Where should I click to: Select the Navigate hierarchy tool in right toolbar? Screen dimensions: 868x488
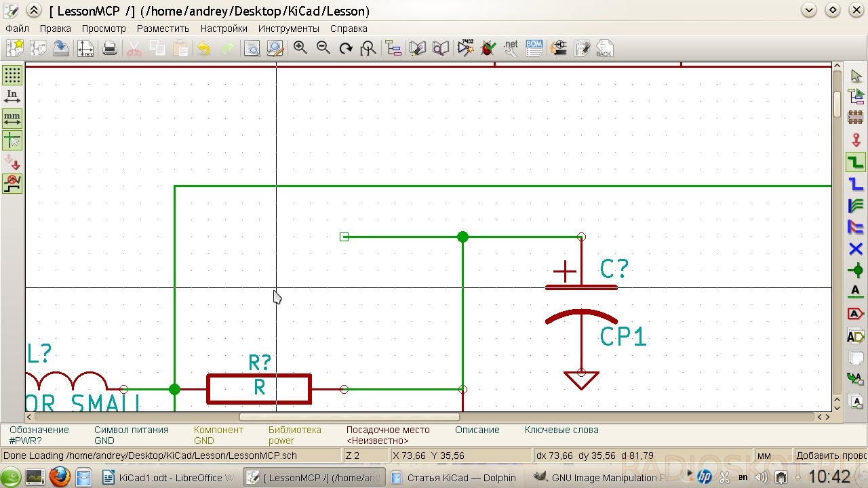(856, 96)
